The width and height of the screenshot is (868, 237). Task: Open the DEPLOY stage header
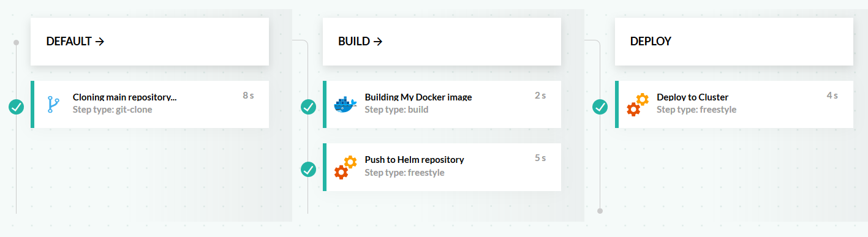(x=734, y=42)
